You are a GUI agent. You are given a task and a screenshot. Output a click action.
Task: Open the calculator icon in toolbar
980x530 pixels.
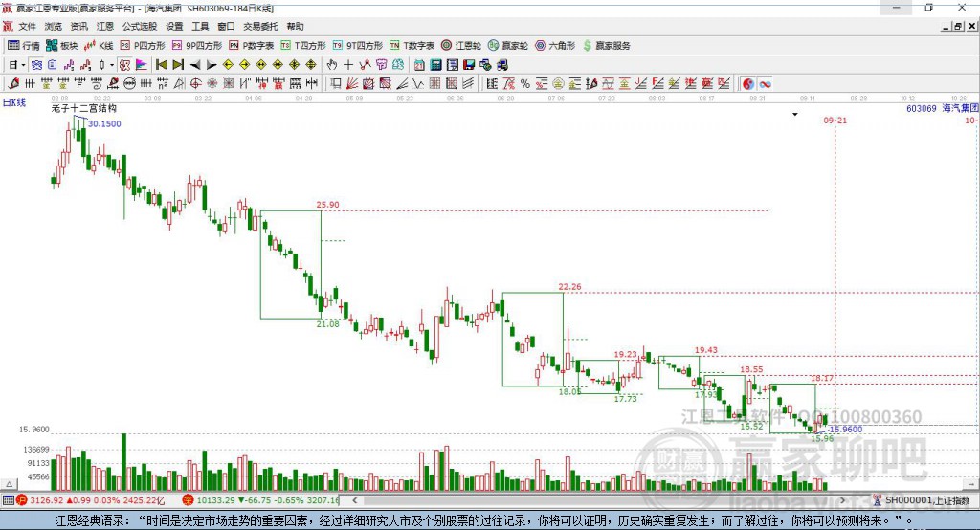click(x=435, y=65)
